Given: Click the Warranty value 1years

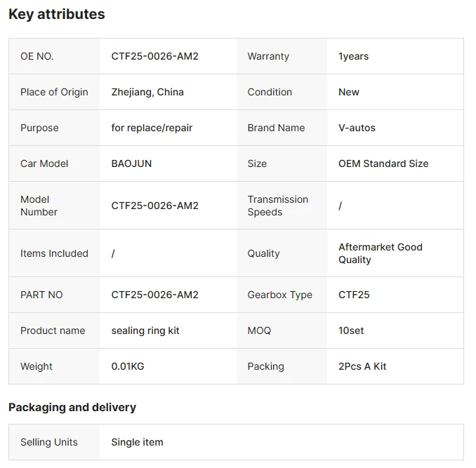Looking at the screenshot, I should click(x=353, y=56).
